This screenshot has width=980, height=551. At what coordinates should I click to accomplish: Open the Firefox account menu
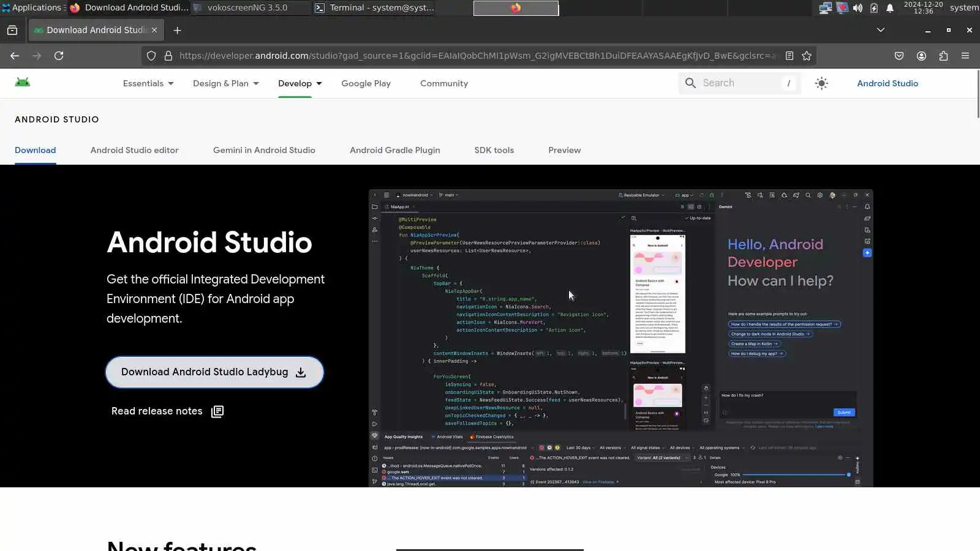pyautogui.click(x=921, y=56)
